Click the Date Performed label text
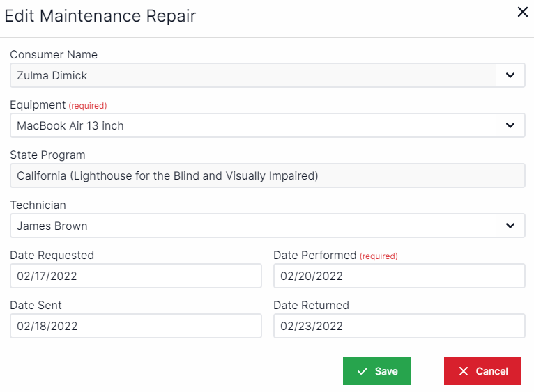 click(x=315, y=256)
